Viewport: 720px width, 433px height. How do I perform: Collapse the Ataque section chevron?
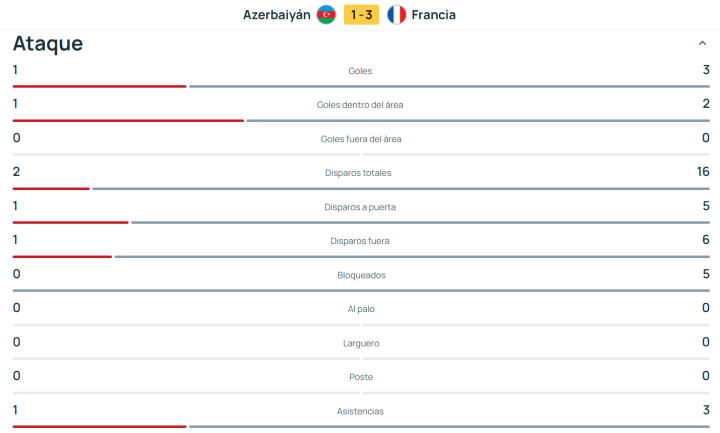(x=702, y=44)
